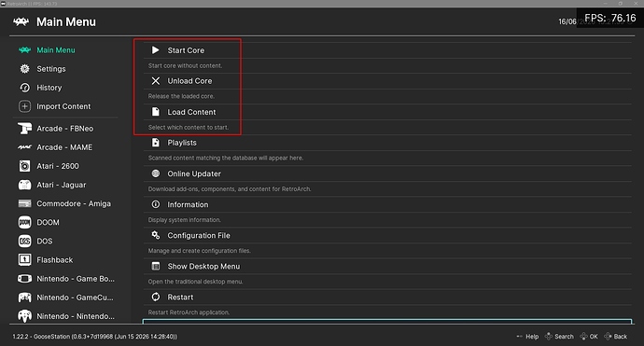Select the Nintendo - Game Boy handheld icon
The width and height of the screenshot is (644, 346).
[x=24, y=279]
